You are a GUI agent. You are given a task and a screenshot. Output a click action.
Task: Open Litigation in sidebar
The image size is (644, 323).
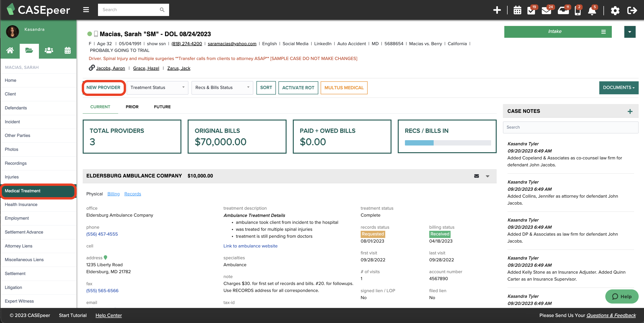(x=38, y=287)
